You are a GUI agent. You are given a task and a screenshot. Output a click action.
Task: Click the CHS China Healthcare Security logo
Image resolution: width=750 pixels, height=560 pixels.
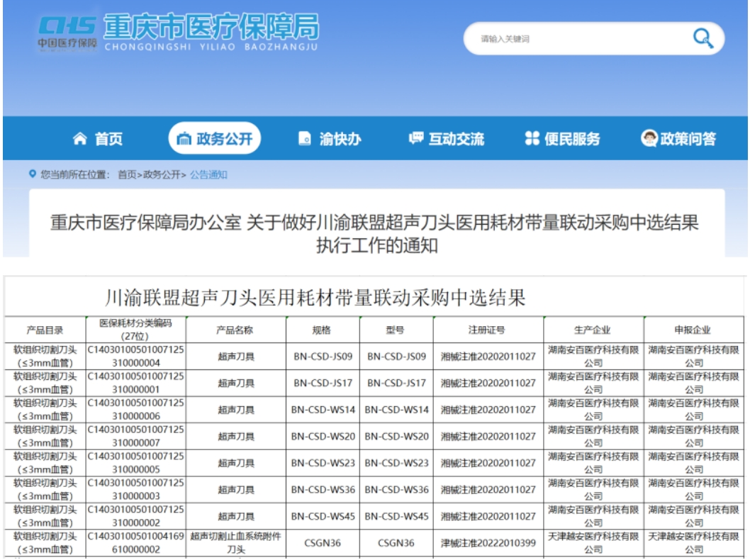coord(67,31)
